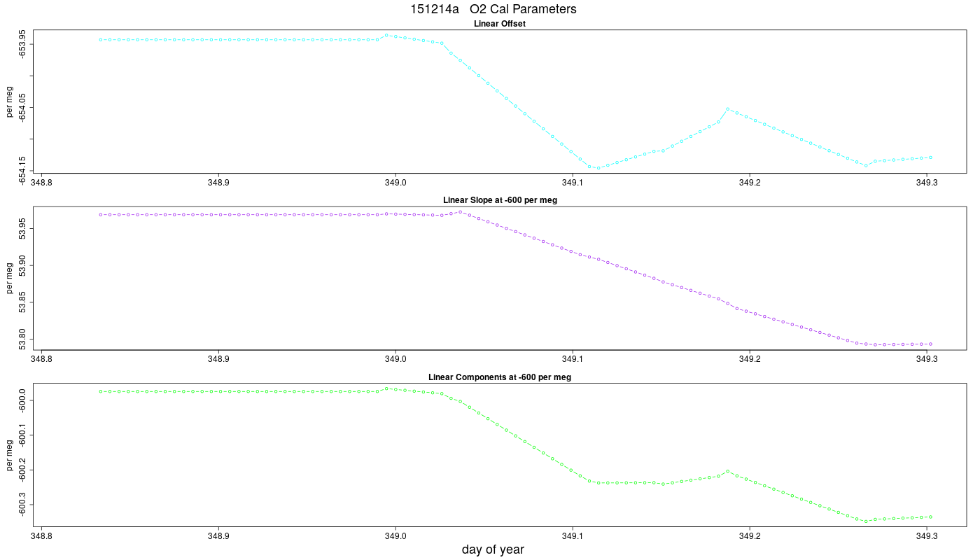Click the 53.90 y-axis tick label
The image size is (980, 560).
click(23, 265)
